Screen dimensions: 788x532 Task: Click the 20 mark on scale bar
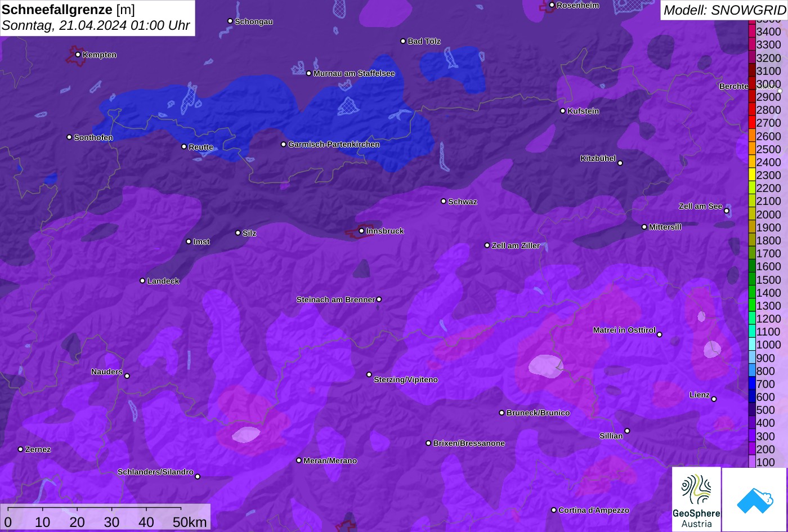coord(77,522)
